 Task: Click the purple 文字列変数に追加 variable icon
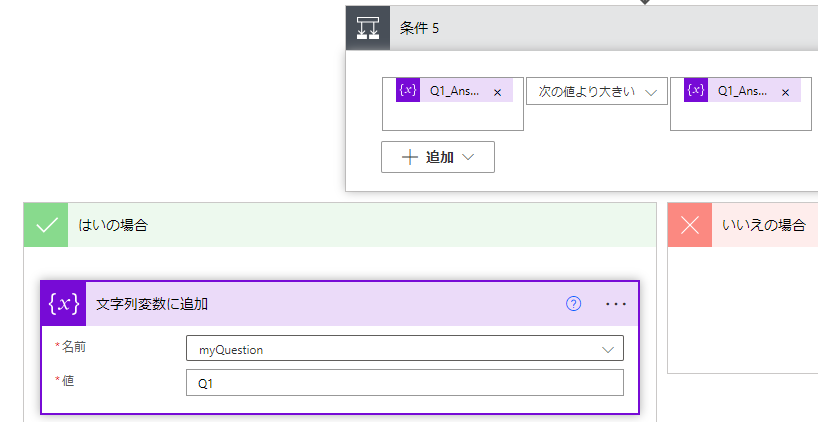64,304
